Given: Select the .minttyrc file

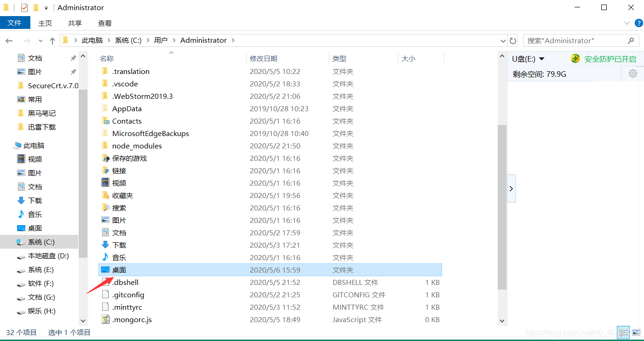Looking at the screenshot, I should tap(127, 307).
